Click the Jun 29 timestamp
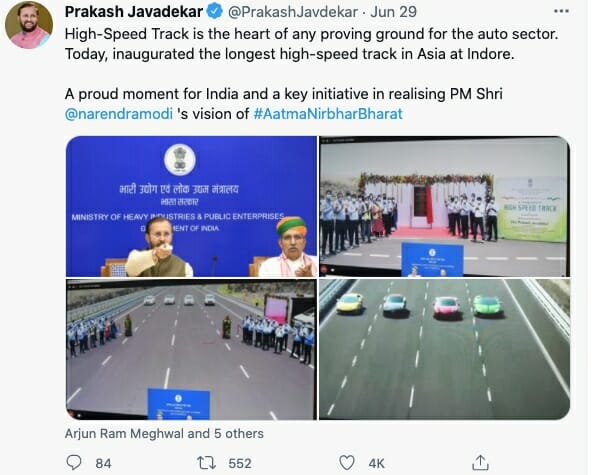 [393, 12]
